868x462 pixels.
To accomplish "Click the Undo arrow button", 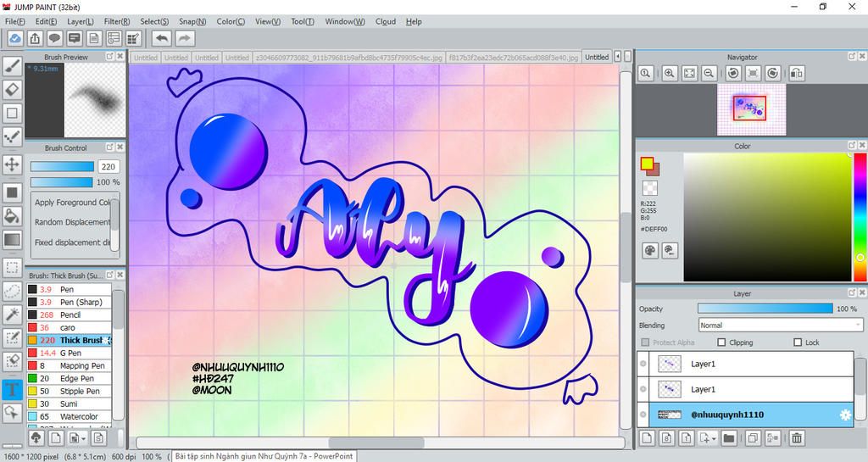I will tap(162, 38).
